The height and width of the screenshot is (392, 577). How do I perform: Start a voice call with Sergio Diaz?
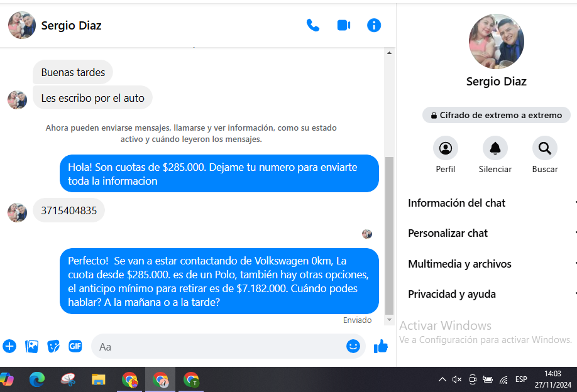coord(312,25)
